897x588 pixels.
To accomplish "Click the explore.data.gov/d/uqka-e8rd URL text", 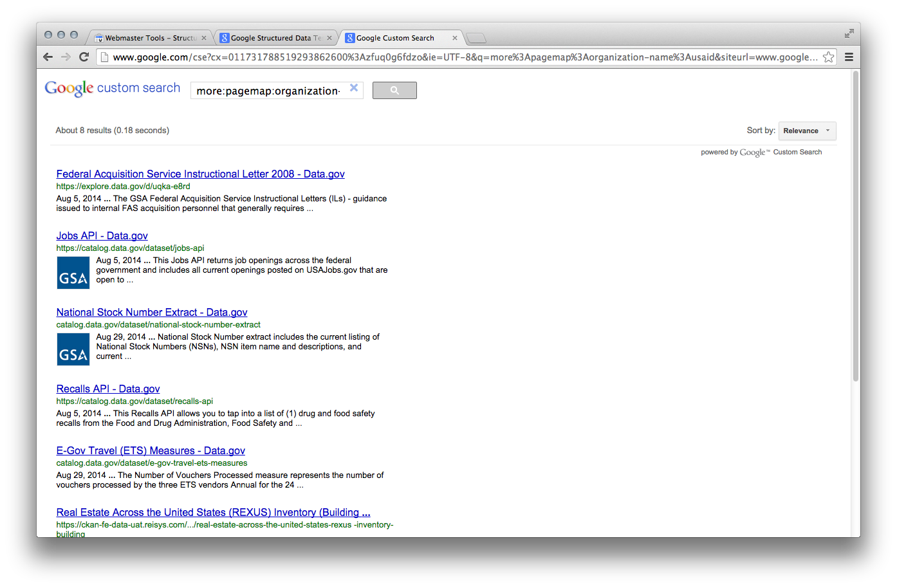I will click(123, 187).
